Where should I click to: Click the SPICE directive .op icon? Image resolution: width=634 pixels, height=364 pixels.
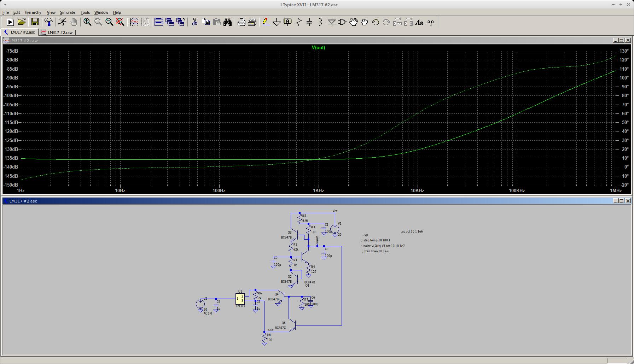(430, 22)
